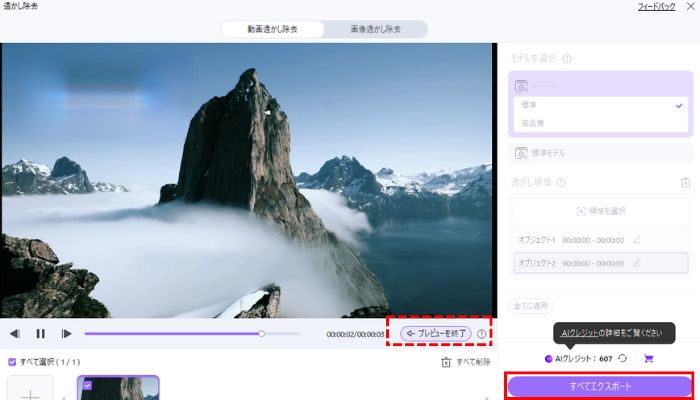Open the AIクレジット link in tooltip
This screenshot has height=400, width=700.
click(x=579, y=333)
